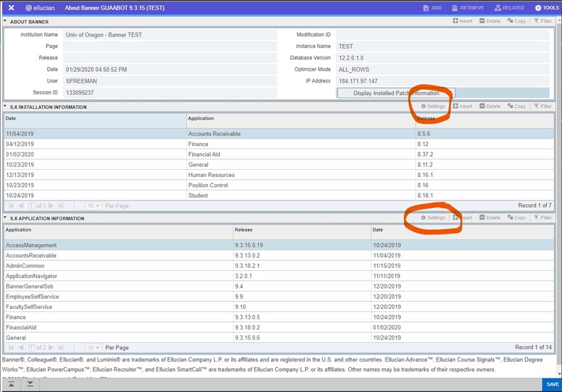Image resolution: width=562 pixels, height=392 pixels.
Task: Open the TOOLS gear menu
Action: [546, 7]
